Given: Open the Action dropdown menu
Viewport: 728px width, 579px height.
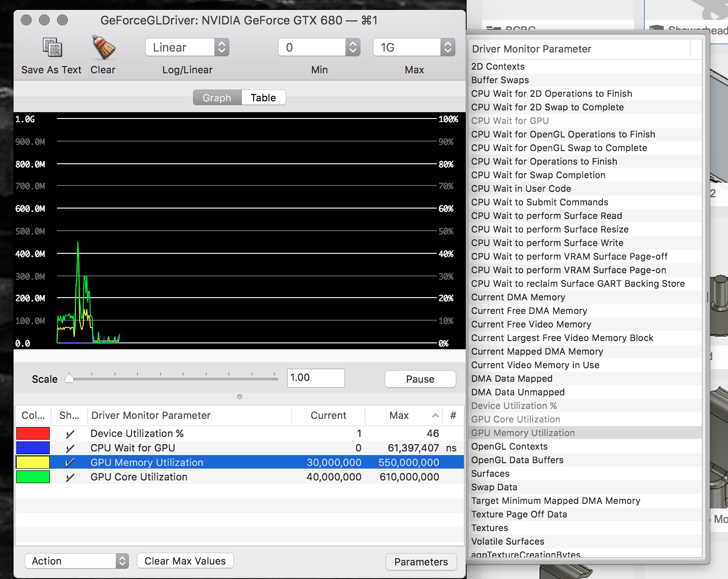Looking at the screenshot, I should tap(77, 561).
